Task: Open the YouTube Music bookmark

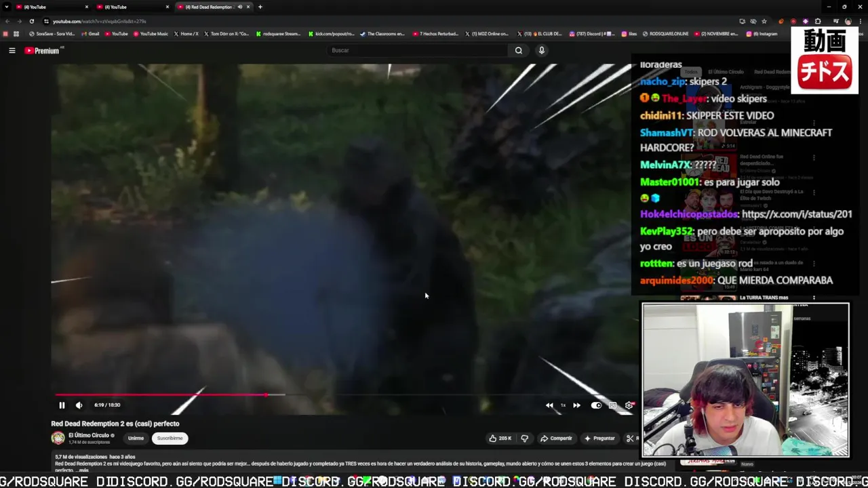Action: (151, 34)
